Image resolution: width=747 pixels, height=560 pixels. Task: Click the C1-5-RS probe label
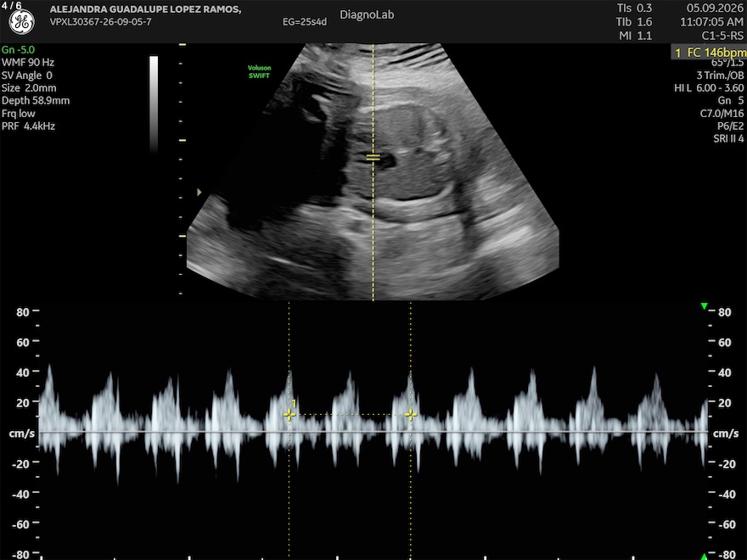(x=722, y=36)
